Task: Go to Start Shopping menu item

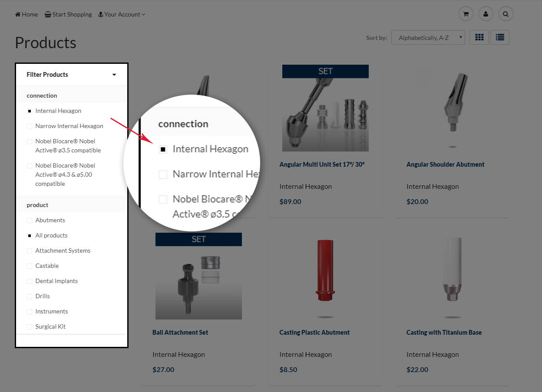Action: (72, 14)
